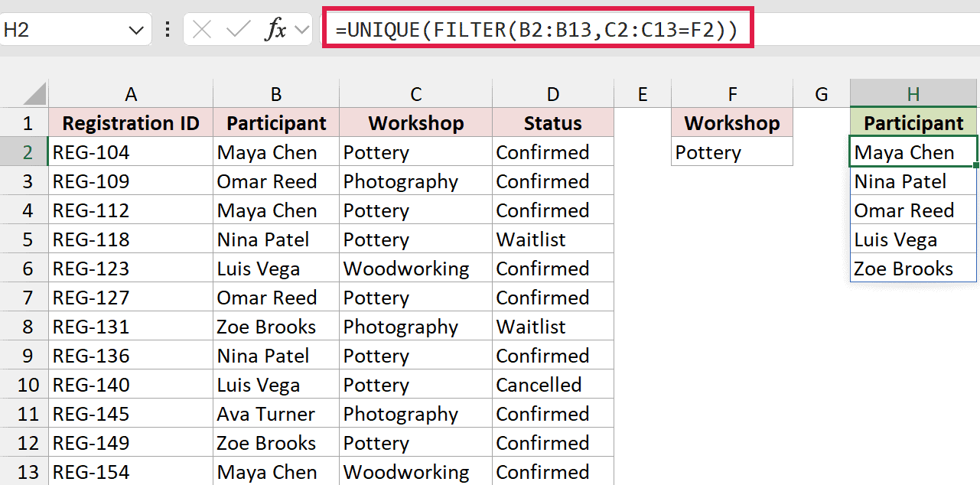980x485 pixels.
Task: Open the Name Box dropdown arrow
Action: 136,31
